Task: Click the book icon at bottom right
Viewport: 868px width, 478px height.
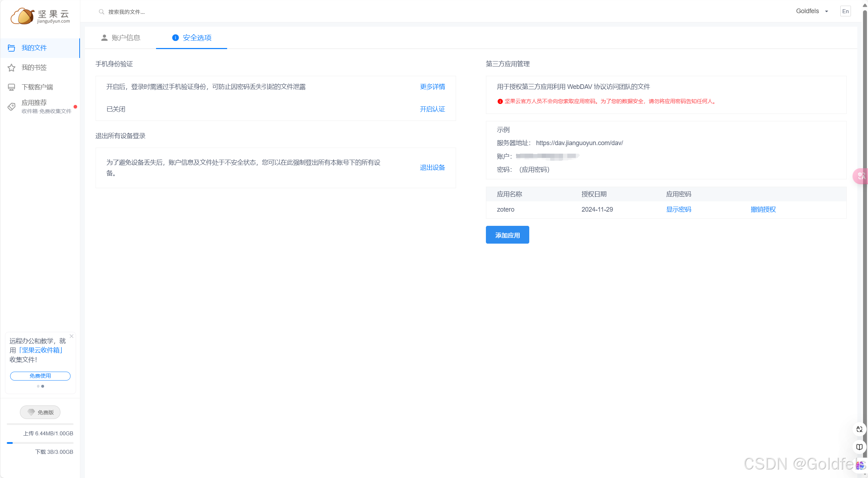Action: (859, 447)
